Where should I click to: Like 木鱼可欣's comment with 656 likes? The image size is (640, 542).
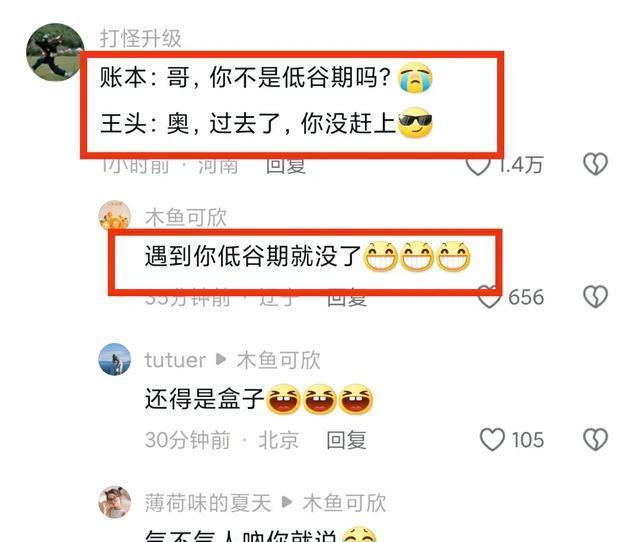point(489,297)
